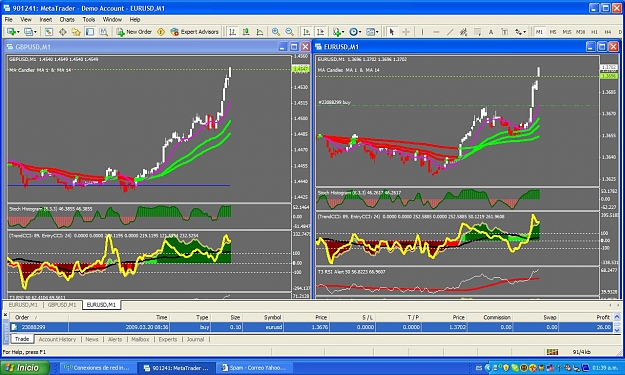Enable the M5 timeframe button

553,32
